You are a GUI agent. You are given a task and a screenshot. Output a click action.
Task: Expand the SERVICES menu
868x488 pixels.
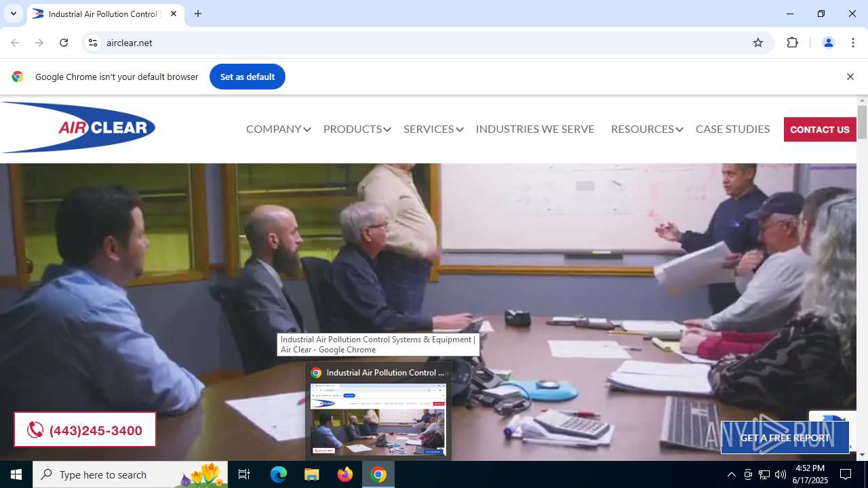433,129
